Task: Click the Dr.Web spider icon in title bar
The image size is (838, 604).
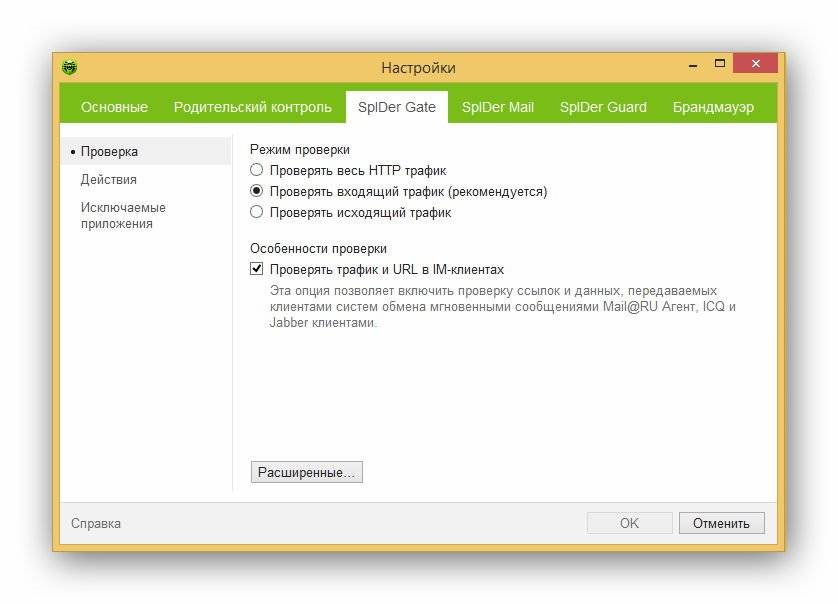Action: click(x=69, y=67)
